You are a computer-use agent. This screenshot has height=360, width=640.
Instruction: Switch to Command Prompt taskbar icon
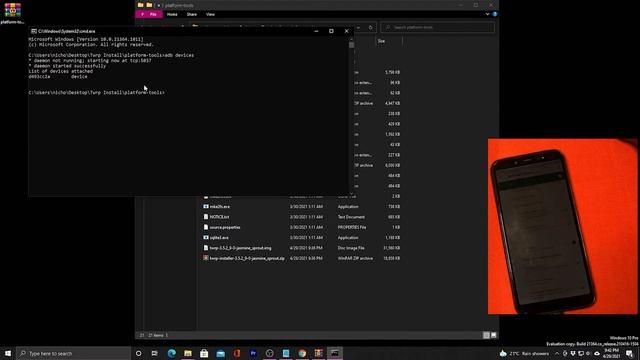click(335, 353)
